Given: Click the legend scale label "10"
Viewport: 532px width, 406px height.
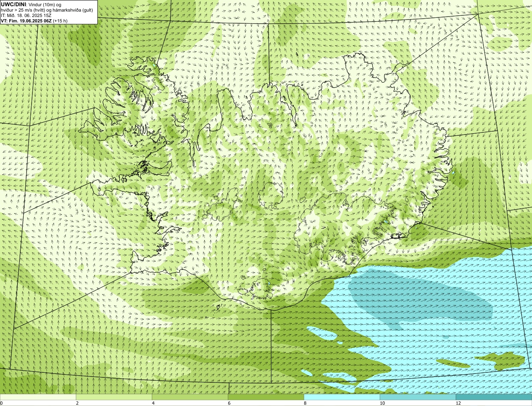Looking at the screenshot, I should (x=382, y=403).
